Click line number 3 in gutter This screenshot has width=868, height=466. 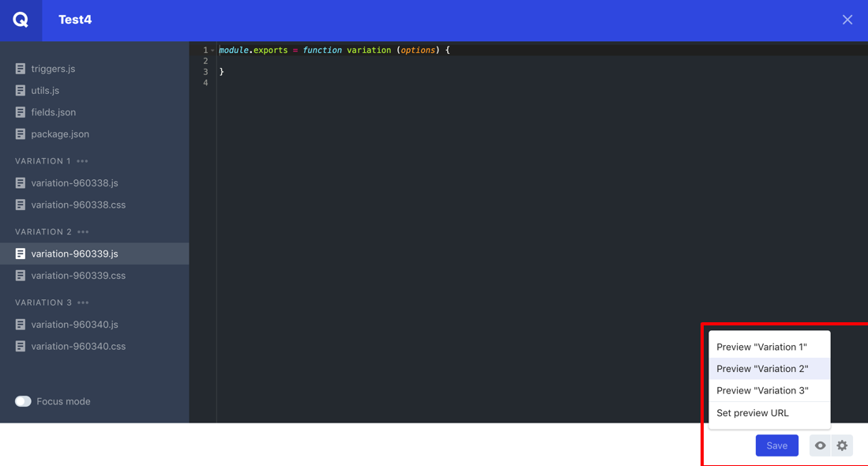tap(205, 72)
